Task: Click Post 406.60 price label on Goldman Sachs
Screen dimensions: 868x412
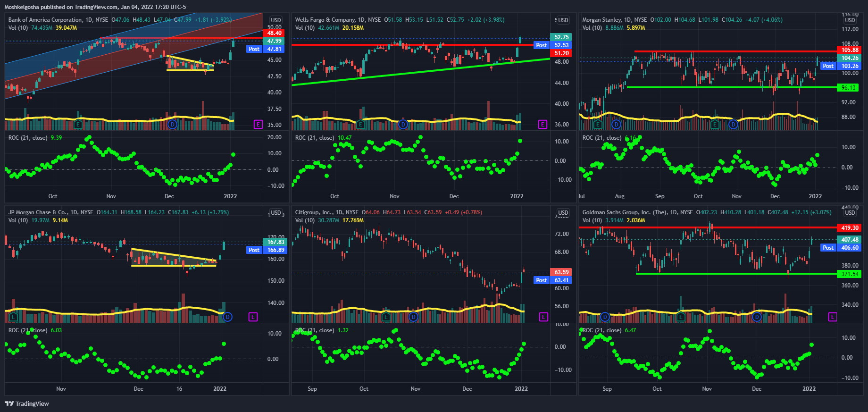Action: pyautogui.click(x=841, y=248)
